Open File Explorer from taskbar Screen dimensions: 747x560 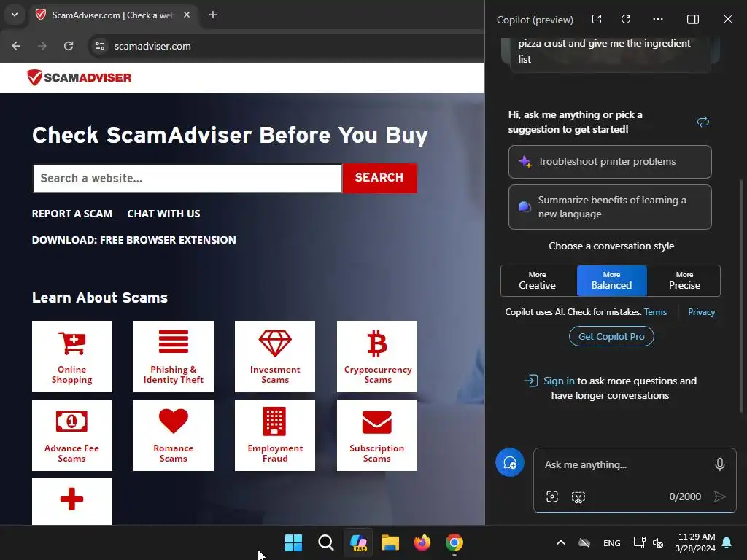click(390, 542)
